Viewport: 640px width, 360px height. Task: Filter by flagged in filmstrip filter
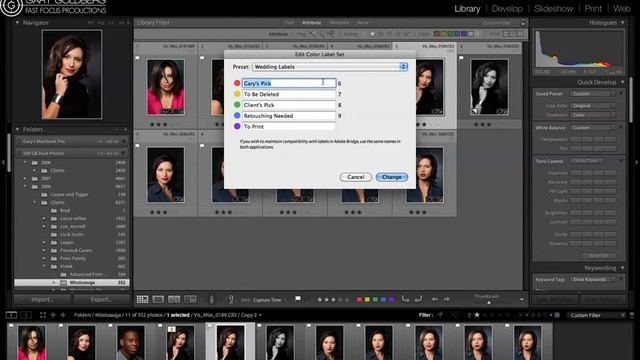[440, 315]
